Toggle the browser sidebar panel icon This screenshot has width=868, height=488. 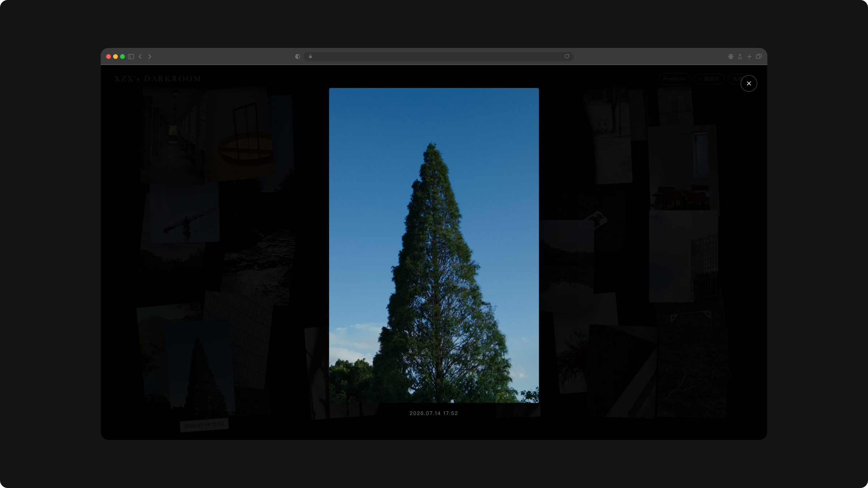coord(131,56)
